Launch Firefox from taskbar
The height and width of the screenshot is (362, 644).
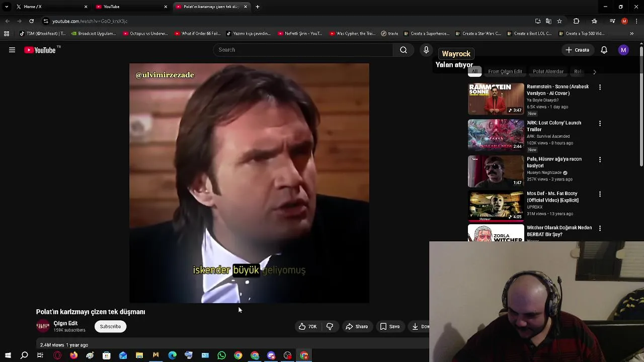tap(74, 355)
